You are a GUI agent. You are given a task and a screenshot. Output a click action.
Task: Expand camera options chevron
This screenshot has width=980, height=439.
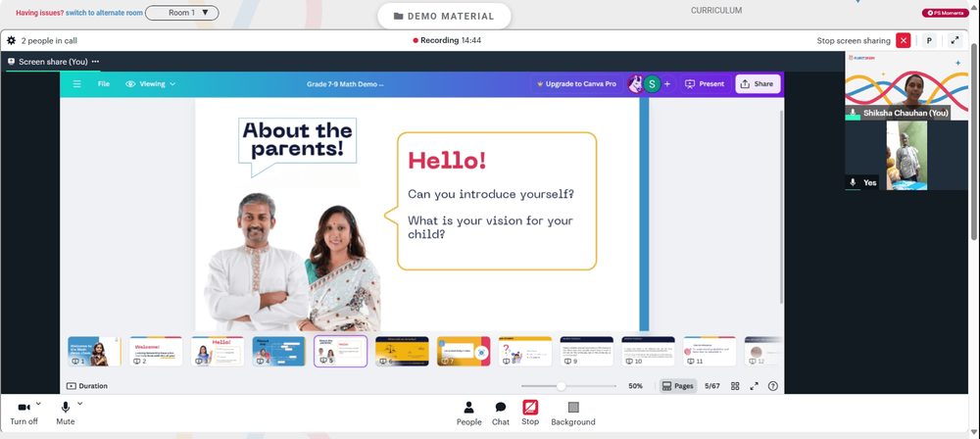click(38, 404)
